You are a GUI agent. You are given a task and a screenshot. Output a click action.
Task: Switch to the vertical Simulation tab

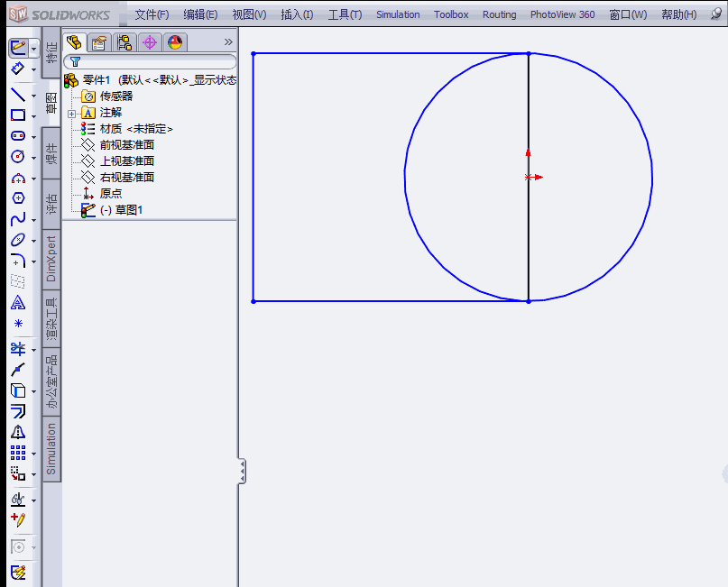[51, 449]
